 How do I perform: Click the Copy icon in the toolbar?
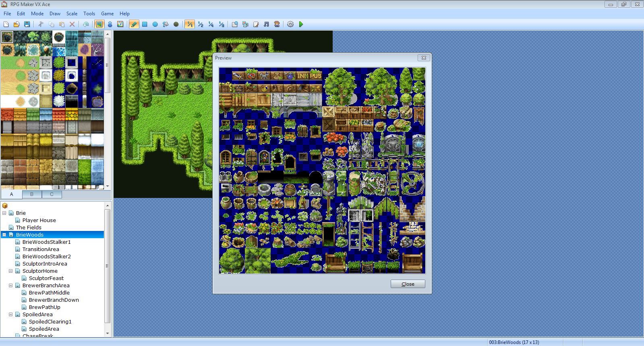click(51, 24)
